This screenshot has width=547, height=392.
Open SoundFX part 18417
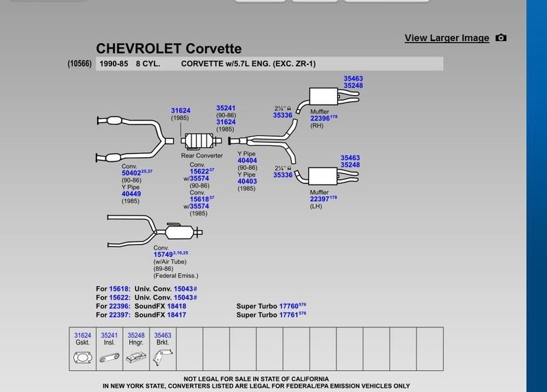[176, 315]
